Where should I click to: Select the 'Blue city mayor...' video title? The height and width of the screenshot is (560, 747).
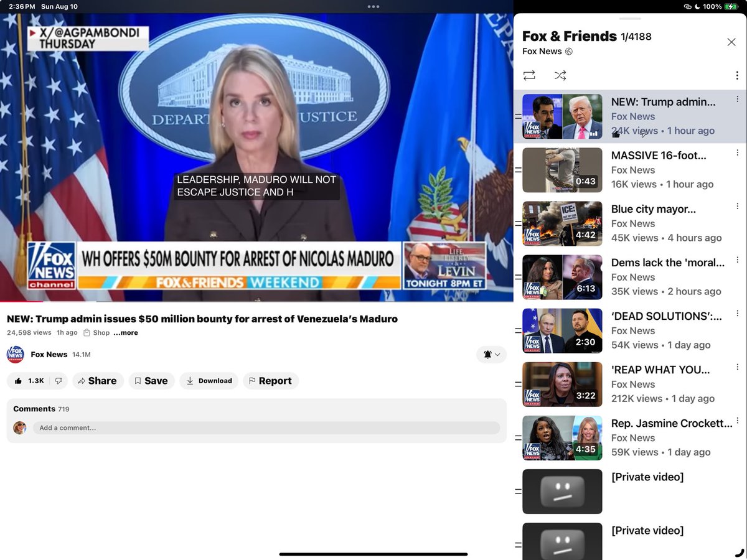654,209
